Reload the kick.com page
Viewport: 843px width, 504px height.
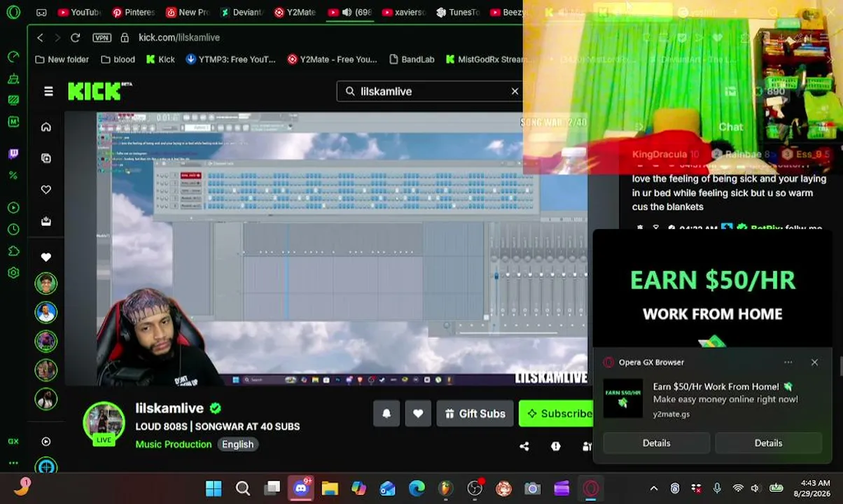tap(75, 37)
